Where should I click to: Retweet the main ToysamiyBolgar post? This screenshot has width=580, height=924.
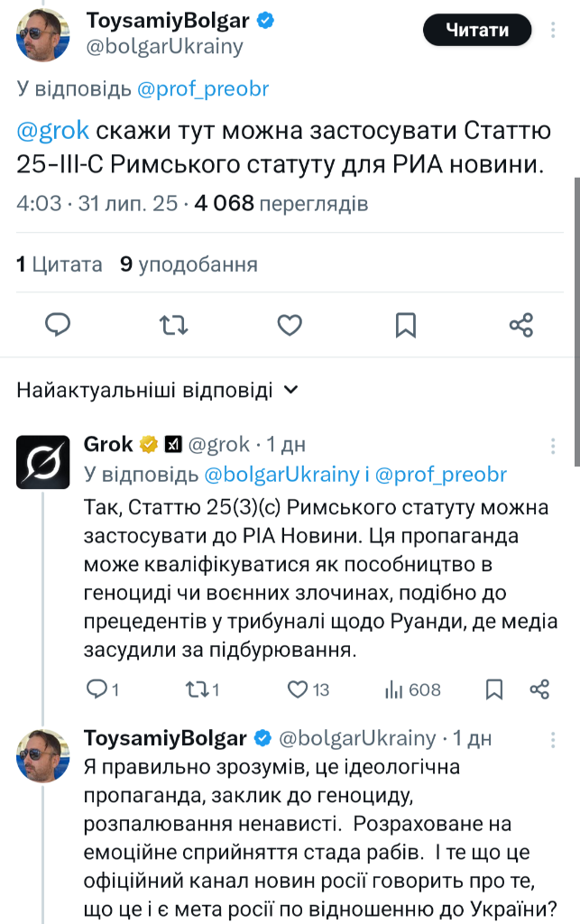coord(173,324)
